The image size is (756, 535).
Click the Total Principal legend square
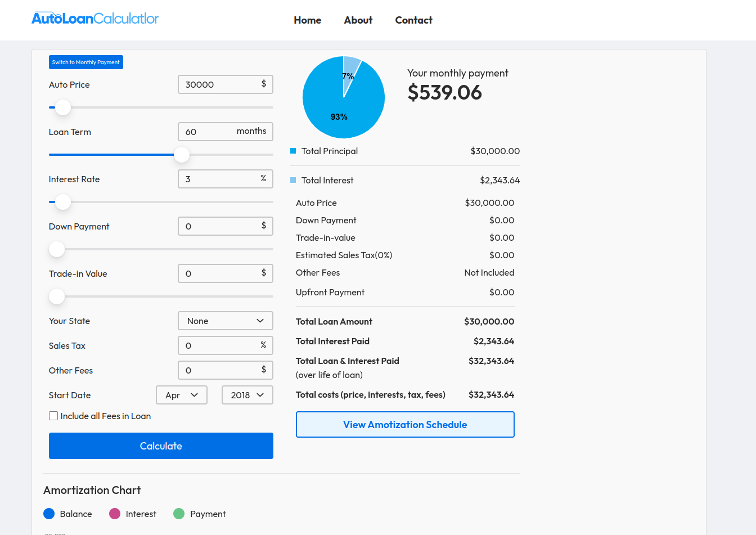pos(293,151)
